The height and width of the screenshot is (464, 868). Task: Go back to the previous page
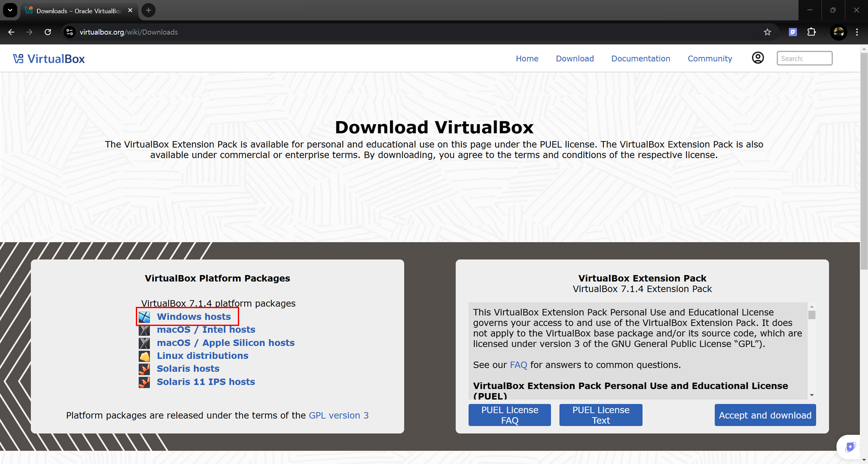(11, 32)
